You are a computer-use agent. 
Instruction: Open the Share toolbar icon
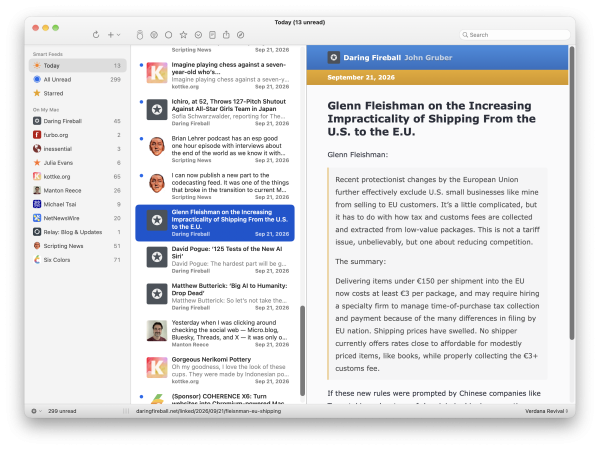[226, 35]
